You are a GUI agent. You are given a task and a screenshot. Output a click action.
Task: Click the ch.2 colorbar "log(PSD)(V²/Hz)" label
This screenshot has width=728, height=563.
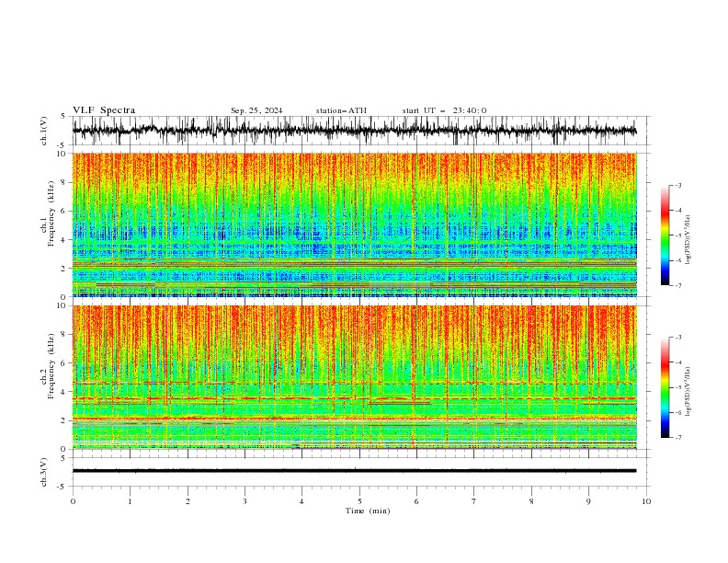click(x=688, y=392)
